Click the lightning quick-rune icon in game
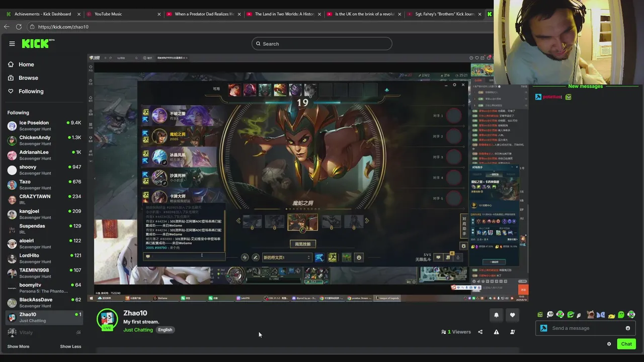The width and height of the screenshot is (644, 362). click(245, 257)
